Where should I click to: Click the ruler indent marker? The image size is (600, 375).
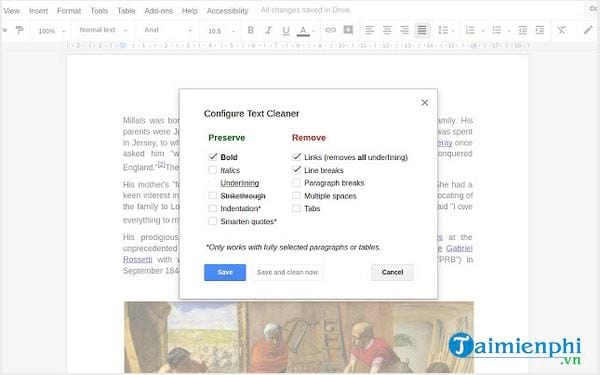(x=122, y=45)
